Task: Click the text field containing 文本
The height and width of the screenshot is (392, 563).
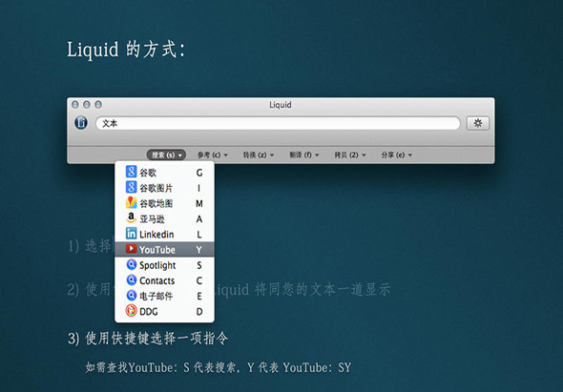Action: pyautogui.click(x=278, y=123)
